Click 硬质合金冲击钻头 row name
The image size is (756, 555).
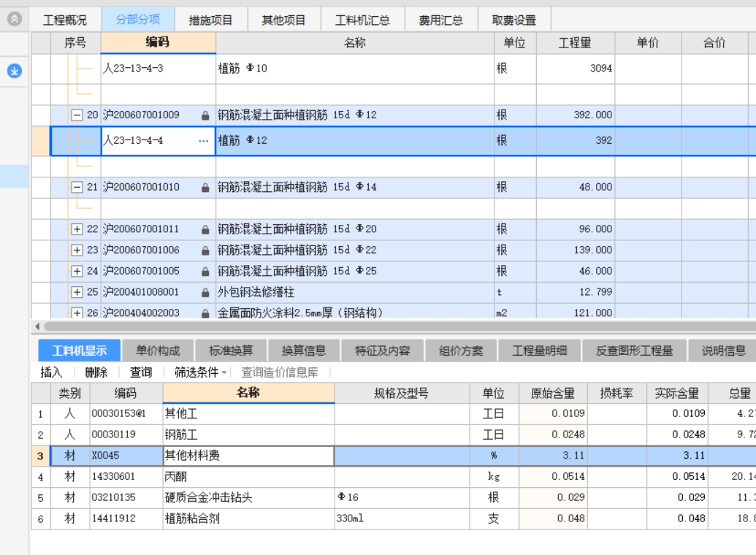(x=248, y=497)
